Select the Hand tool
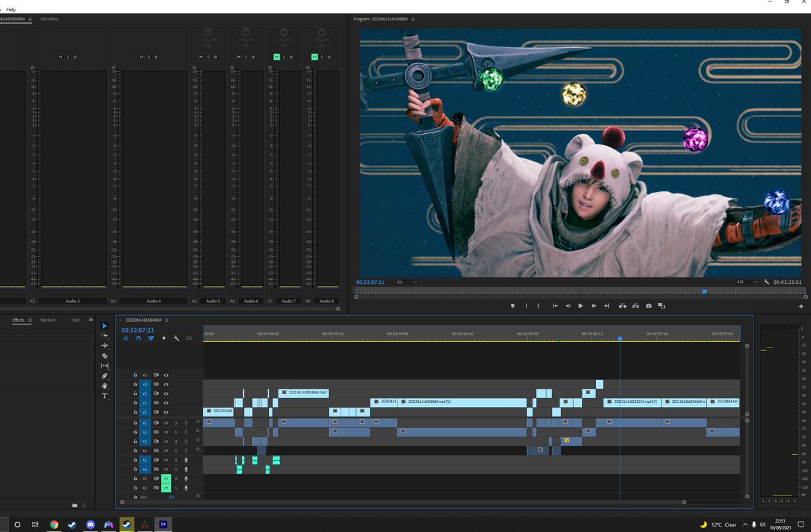 click(105, 385)
